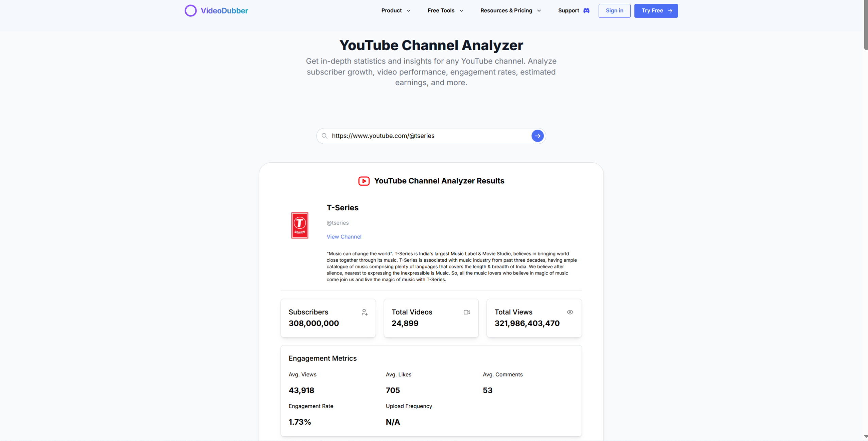The image size is (868, 441).
Task: Click the Total Videos camera icon
Action: pyautogui.click(x=467, y=312)
